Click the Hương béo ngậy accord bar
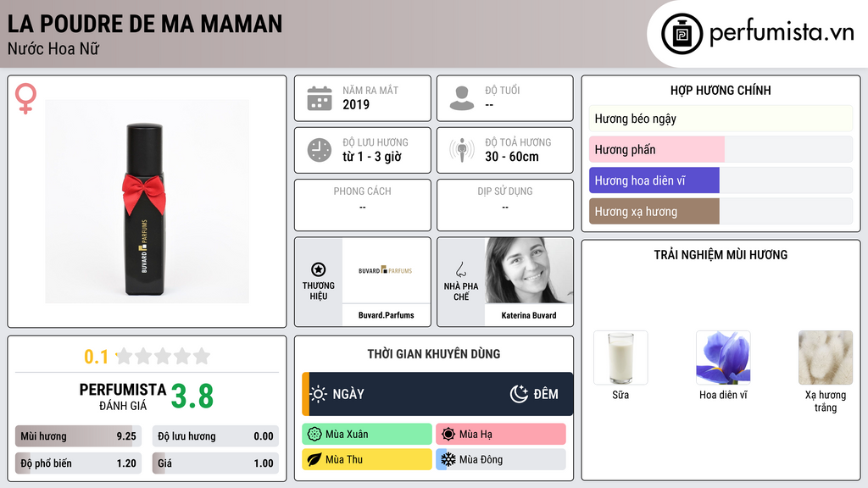 721,119
